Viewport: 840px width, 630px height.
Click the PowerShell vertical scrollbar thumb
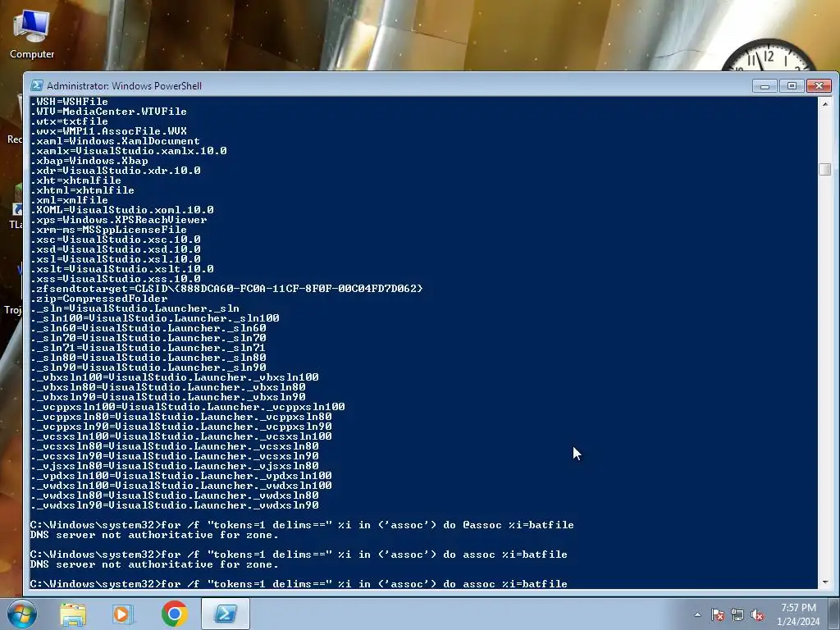pos(825,169)
